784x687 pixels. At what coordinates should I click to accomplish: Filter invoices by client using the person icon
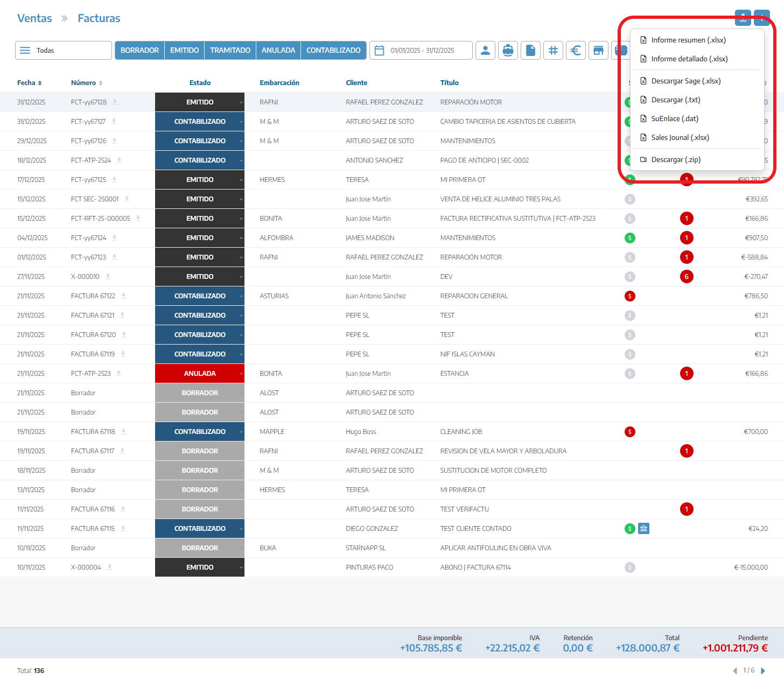[485, 51]
